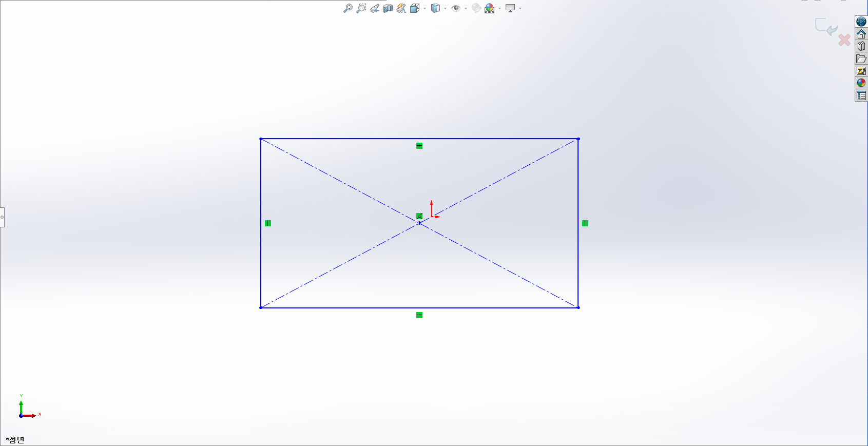Select bottom edge horizontal relation marker
The height and width of the screenshot is (446, 868).
click(419, 315)
